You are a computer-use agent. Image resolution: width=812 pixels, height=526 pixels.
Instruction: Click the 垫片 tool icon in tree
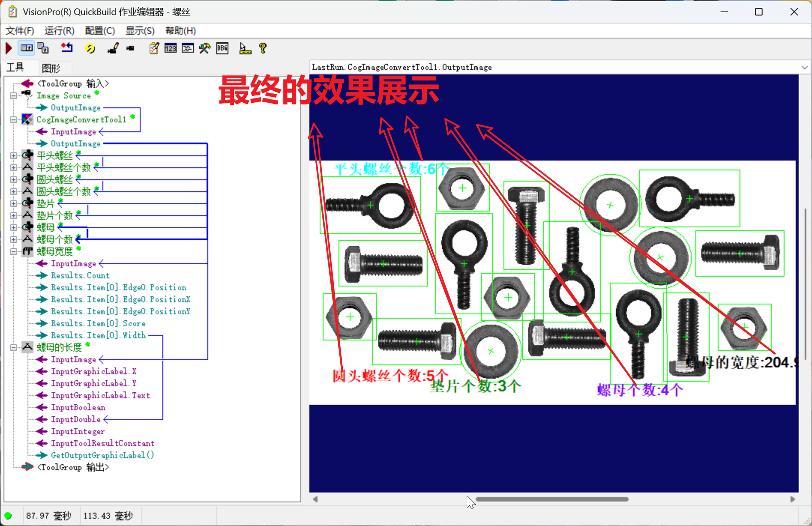(27, 203)
